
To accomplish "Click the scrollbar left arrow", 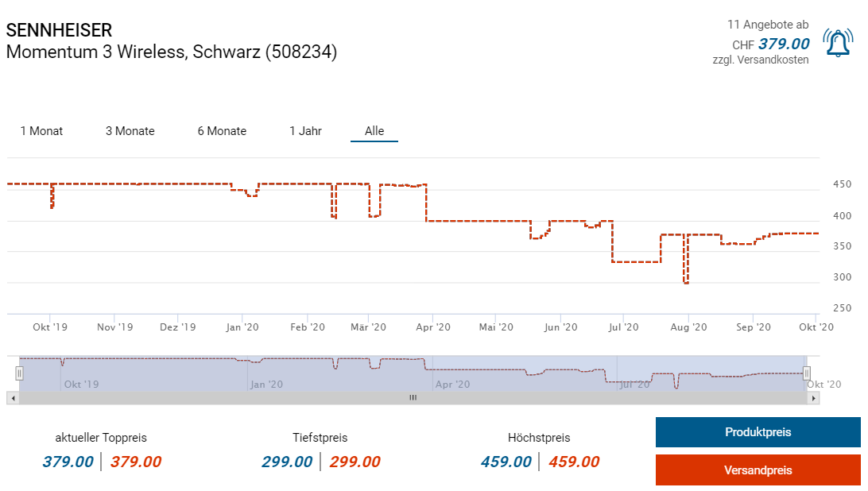I will 11,397.
